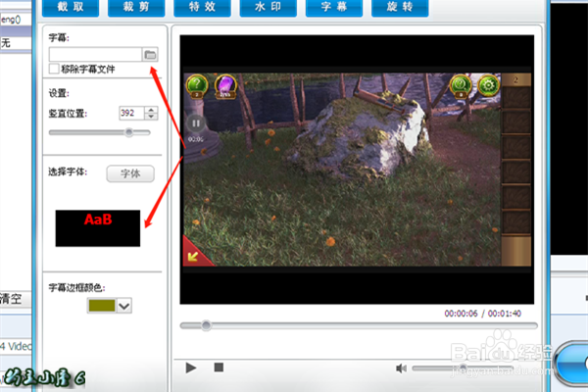Click the large blue button at right edge
This screenshot has height=392, width=588.
click(x=570, y=364)
